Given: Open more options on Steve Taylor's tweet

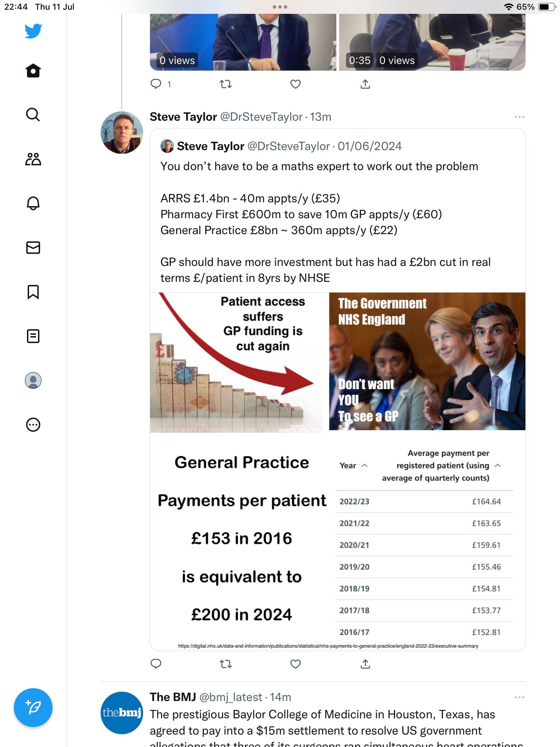Looking at the screenshot, I should [520, 117].
